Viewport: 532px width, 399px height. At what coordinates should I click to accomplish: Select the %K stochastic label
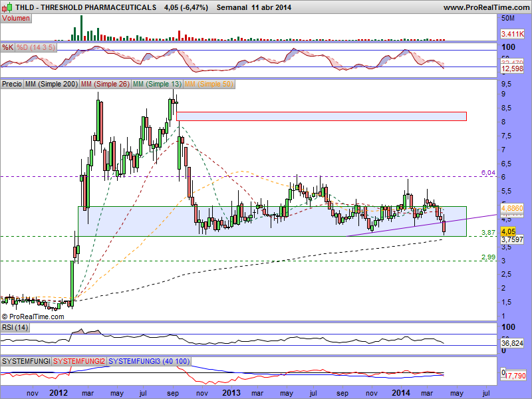tap(8, 47)
